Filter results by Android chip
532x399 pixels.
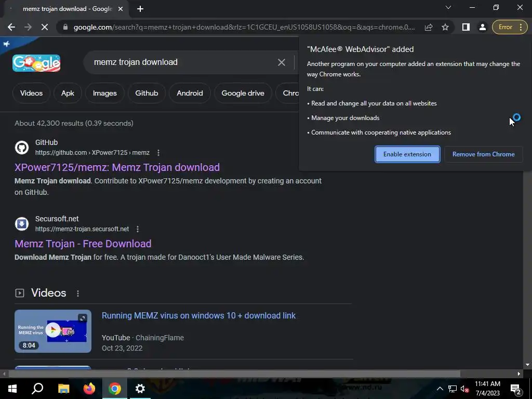coord(190,93)
